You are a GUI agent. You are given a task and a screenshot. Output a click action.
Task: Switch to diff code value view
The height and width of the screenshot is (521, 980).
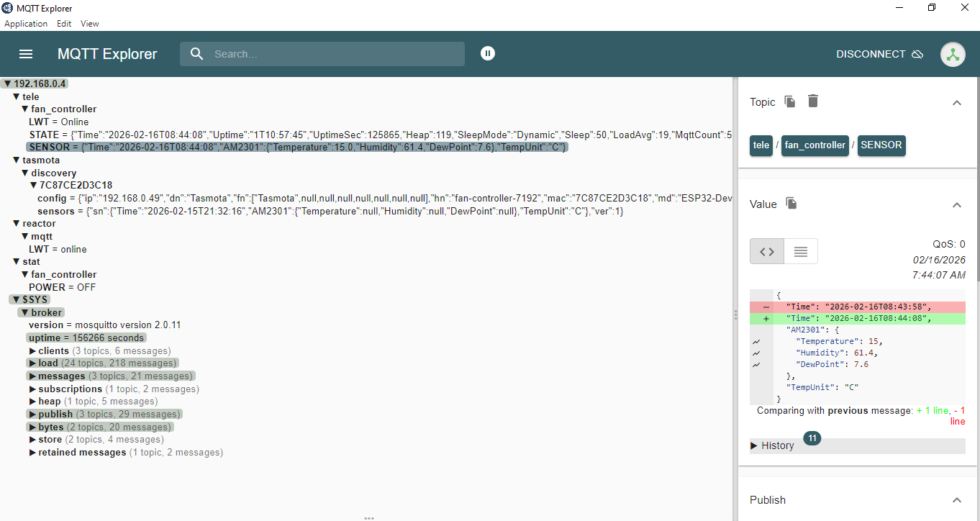click(x=767, y=251)
